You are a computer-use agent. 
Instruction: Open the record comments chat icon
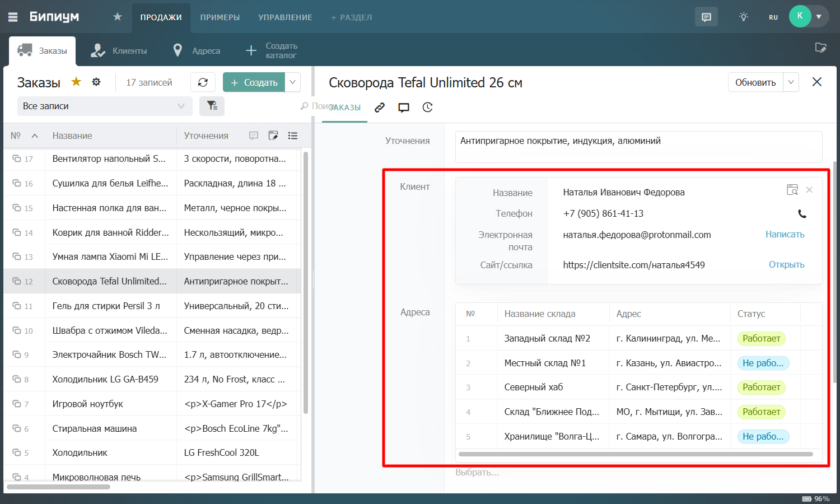click(404, 108)
